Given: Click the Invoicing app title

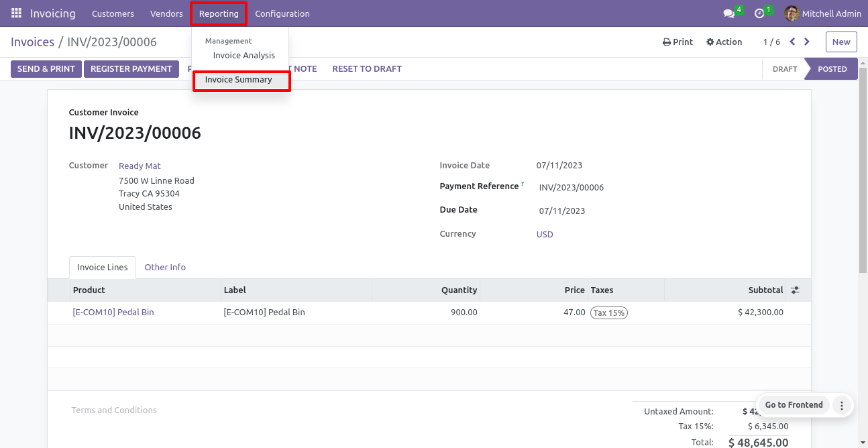Looking at the screenshot, I should point(53,13).
